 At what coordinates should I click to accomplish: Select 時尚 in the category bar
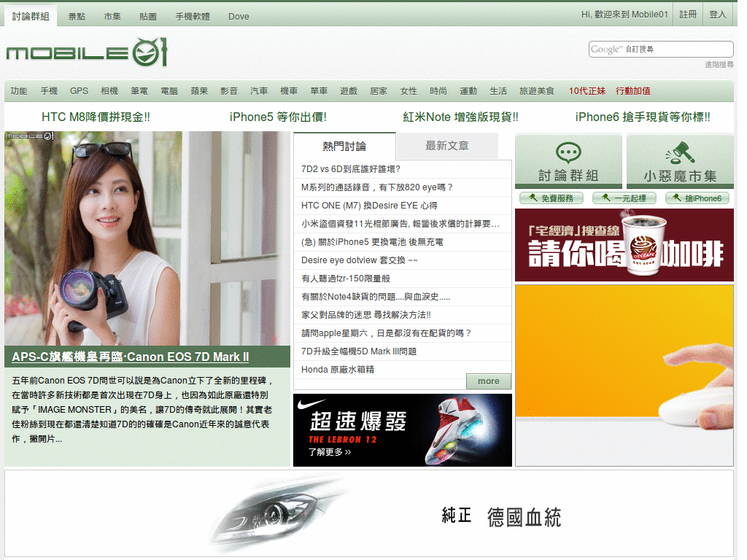(438, 91)
